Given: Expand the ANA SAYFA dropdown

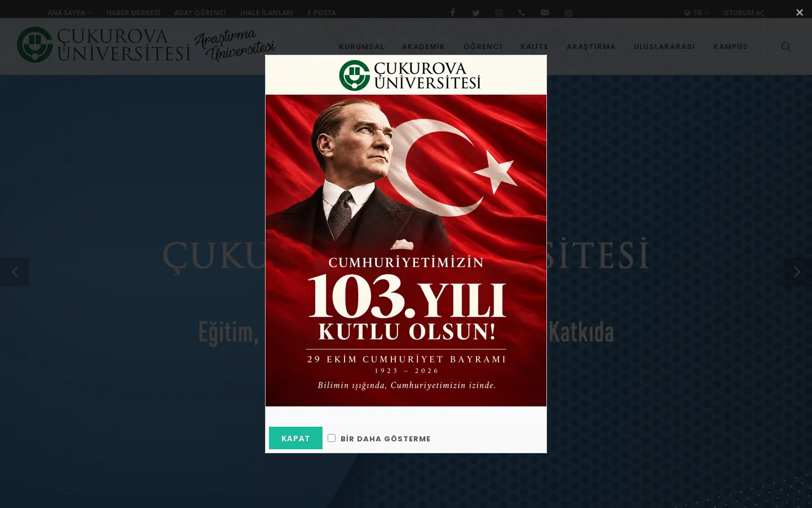Looking at the screenshot, I should (69, 12).
